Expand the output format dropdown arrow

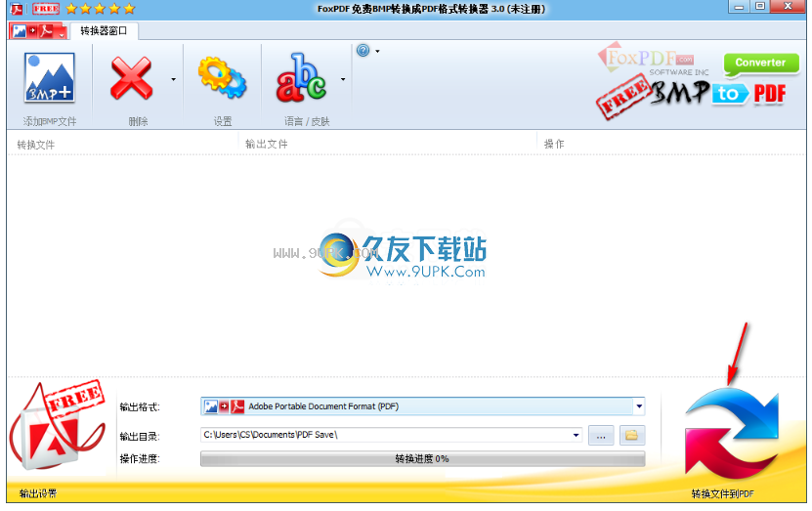[x=639, y=406]
